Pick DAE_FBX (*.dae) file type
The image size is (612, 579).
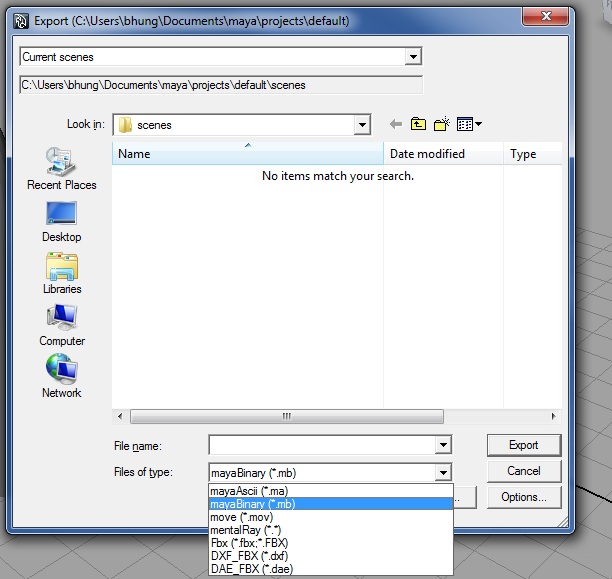pyautogui.click(x=251, y=568)
